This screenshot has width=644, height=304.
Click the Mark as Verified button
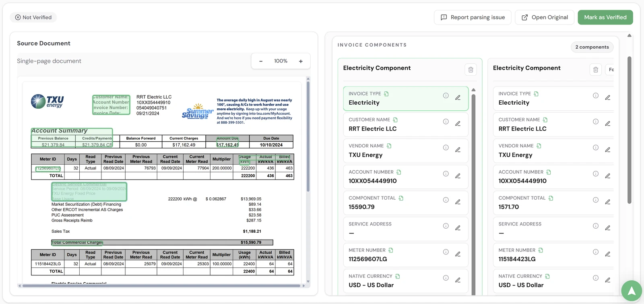point(605,17)
